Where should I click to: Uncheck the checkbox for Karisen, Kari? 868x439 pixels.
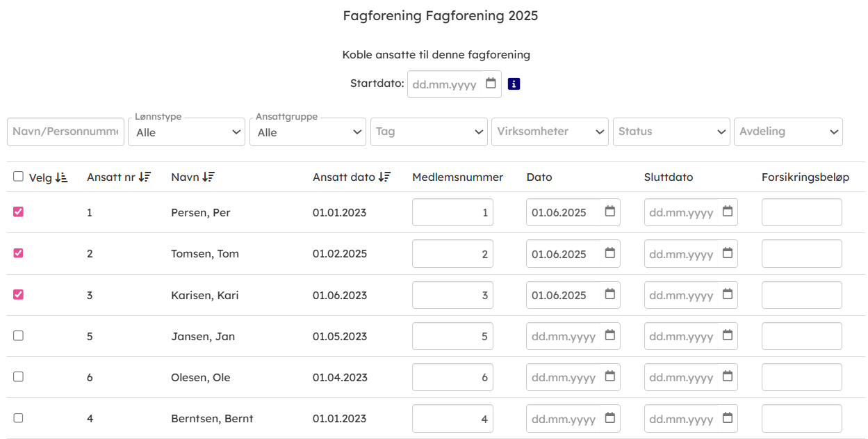(19, 294)
